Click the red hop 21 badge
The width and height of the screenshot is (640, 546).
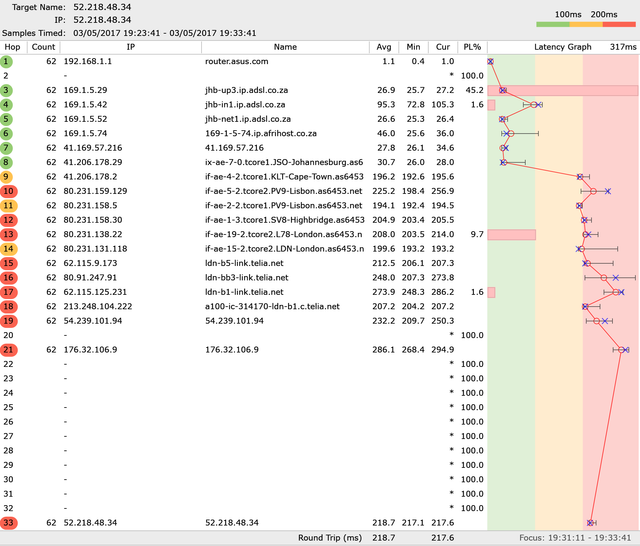[8, 350]
